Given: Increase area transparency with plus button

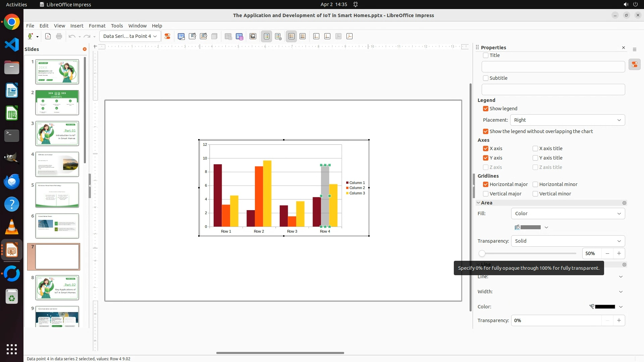Looking at the screenshot, I should [x=619, y=253].
